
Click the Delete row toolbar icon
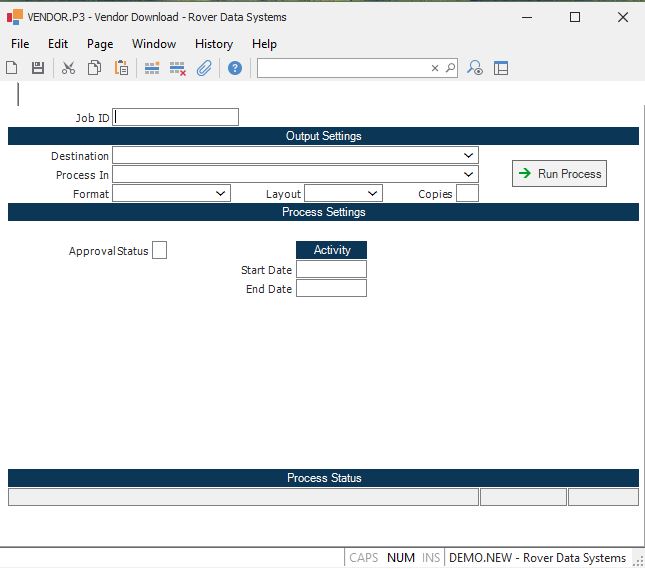click(178, 68)
